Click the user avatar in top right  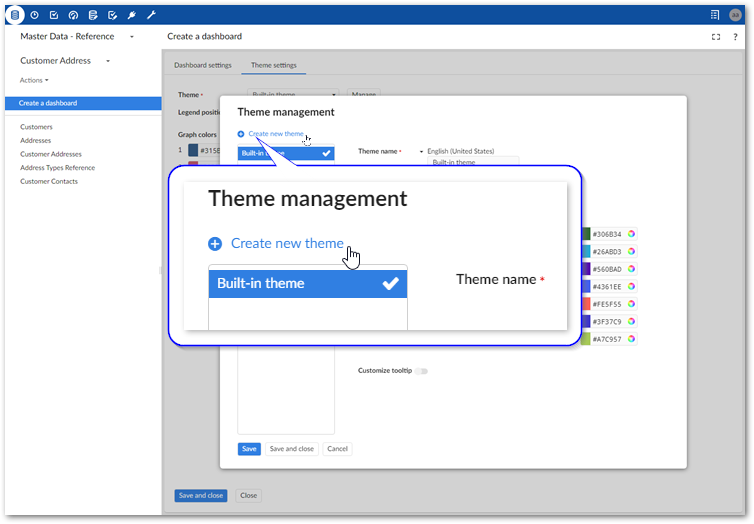click(735, 15)
